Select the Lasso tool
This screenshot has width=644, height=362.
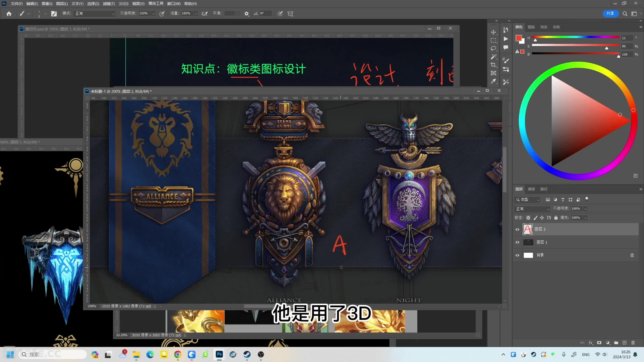pyautogui.click(x=493, y=49)
